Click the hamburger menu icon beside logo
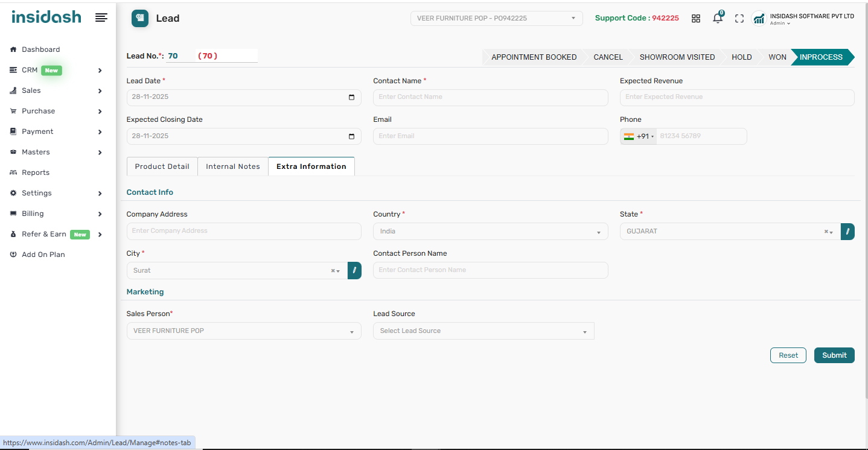The height and width of the screenshot is (450, 868). pos(101,18)
